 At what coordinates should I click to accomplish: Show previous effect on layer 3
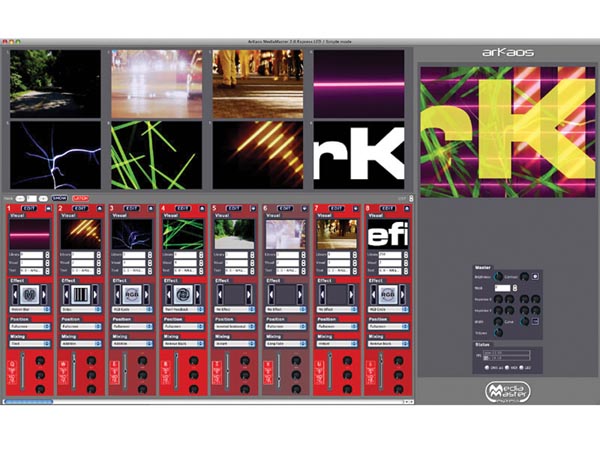pyautogui.click(x=117, y=294)
